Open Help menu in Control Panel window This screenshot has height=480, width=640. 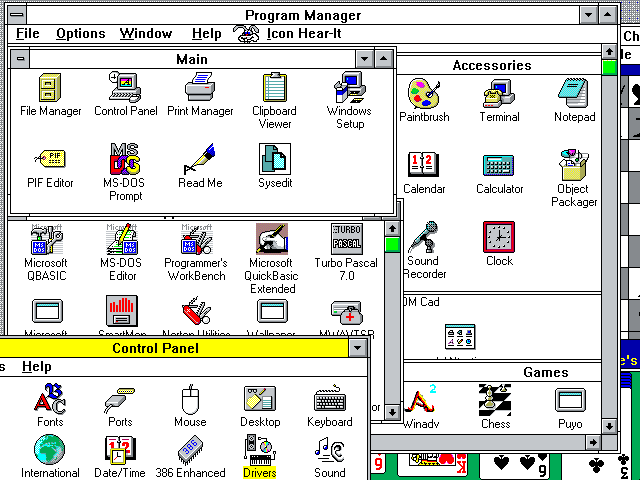pyautogui.click(x=37, y=367)
